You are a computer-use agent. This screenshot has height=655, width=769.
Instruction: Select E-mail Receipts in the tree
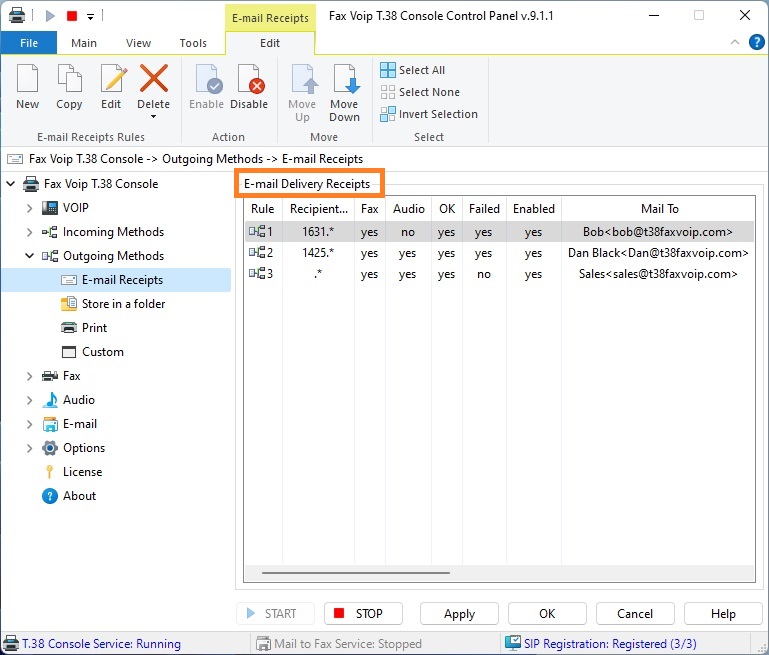tap(122, 280)
